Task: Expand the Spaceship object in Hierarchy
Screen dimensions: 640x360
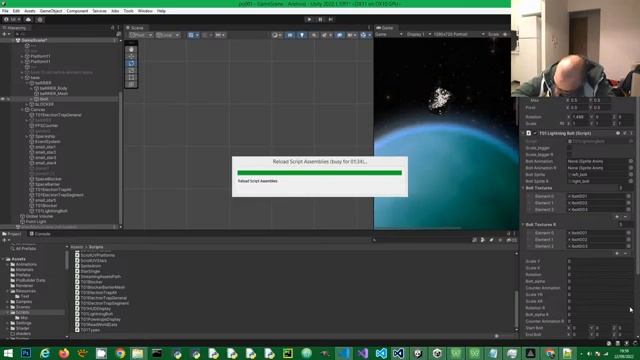Action: 27,136
